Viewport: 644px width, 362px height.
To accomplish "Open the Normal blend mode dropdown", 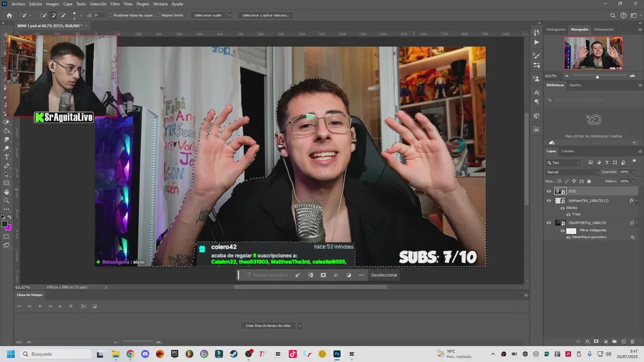I will pos(573,172).
